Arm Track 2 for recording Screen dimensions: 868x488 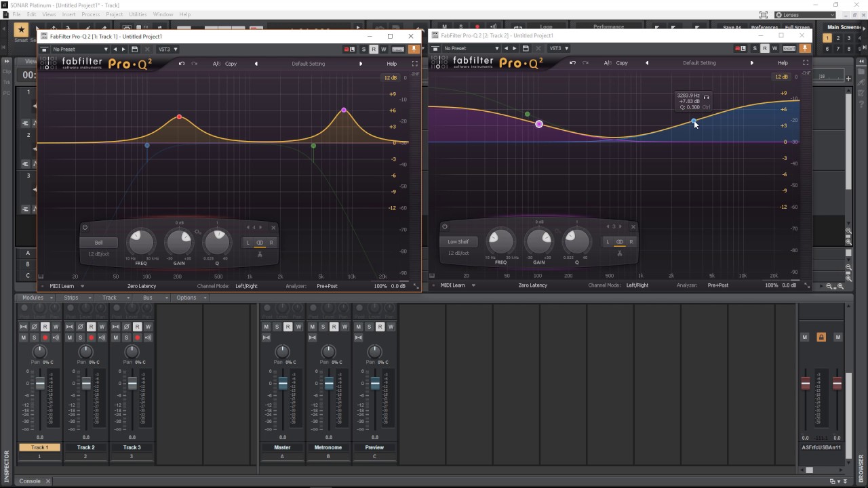point(91,338)
